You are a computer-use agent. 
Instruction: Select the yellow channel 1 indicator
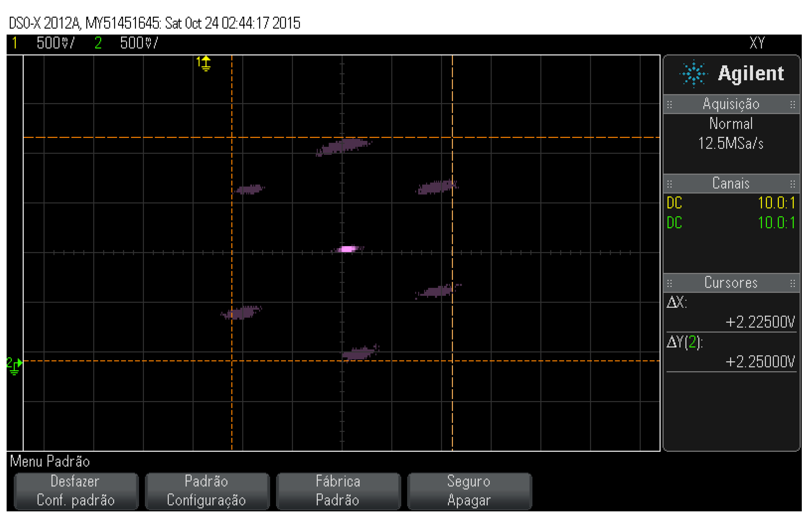pos(15,43)
